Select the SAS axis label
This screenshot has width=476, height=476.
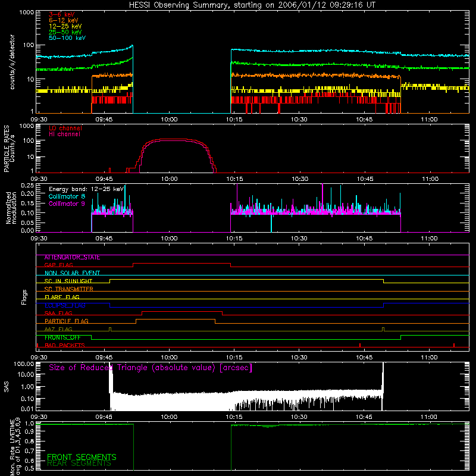[x=7, y=387]
